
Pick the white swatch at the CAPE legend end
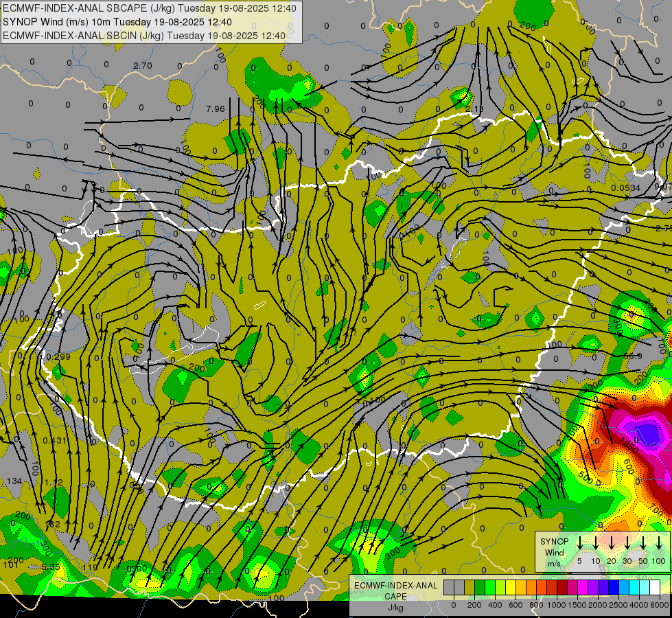tap(654, 587)
